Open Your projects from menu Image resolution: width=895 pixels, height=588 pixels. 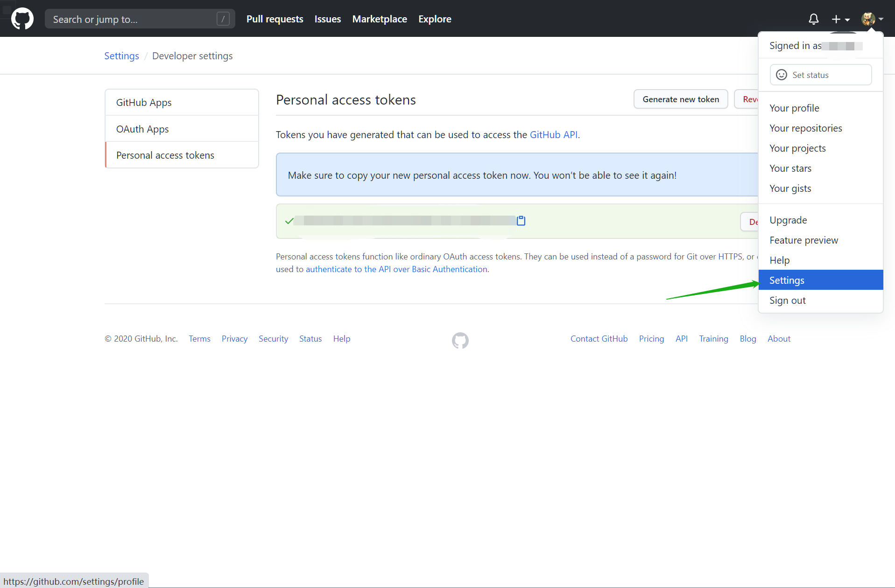pyautogui.click(x=820, y=148)
